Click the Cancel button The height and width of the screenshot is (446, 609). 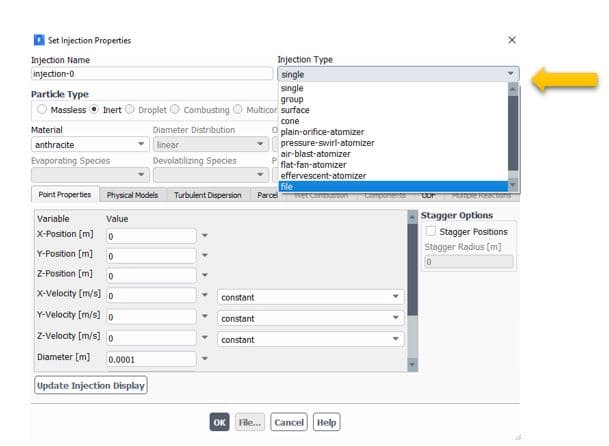click(288, 422)
